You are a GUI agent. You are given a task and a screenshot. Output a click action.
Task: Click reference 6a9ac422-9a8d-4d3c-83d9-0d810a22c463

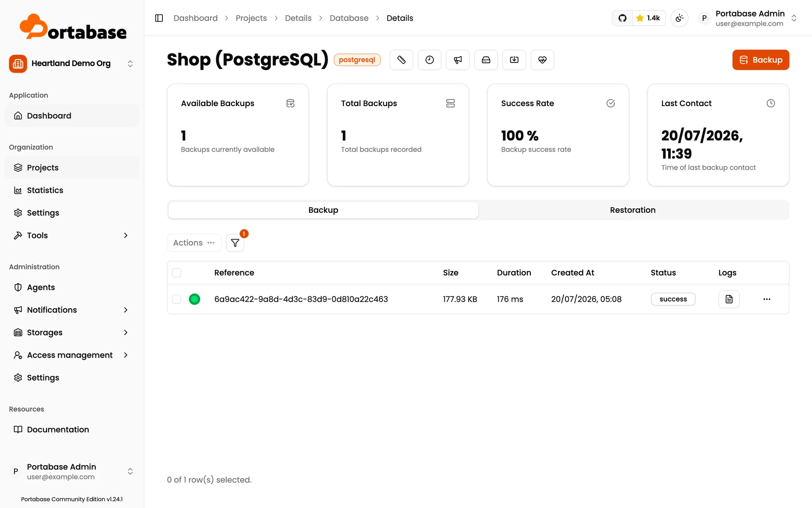[x=301, y=299]
